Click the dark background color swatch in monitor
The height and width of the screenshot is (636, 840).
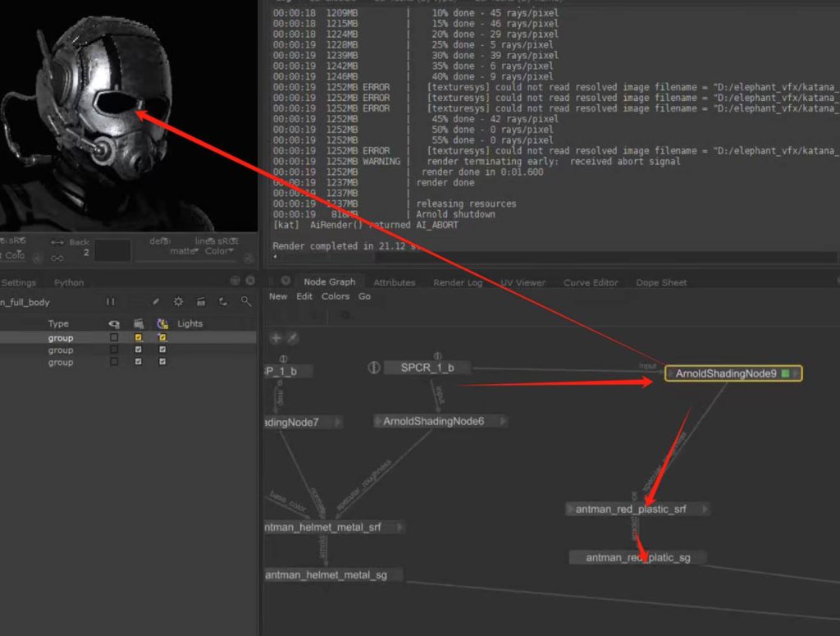(x=112, y=251)
